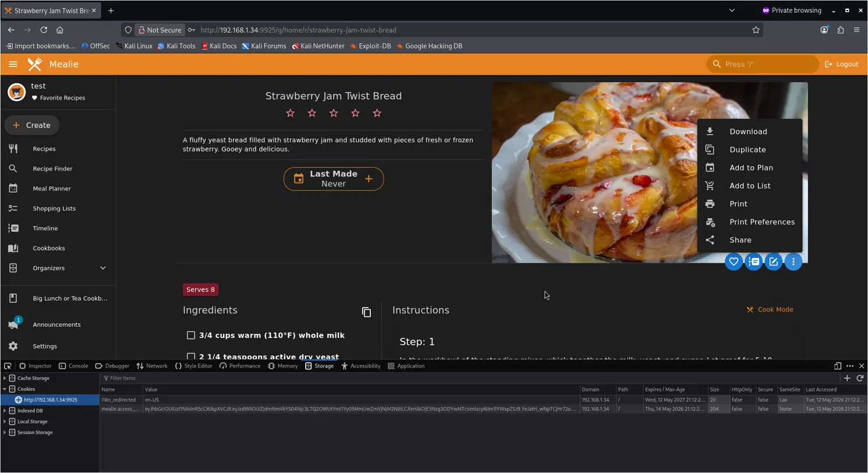Check the 2 1/4 teaspoons active dry yeast ingredient
The height and width of the screenshot is (473, 868).
tap(191, 356)
